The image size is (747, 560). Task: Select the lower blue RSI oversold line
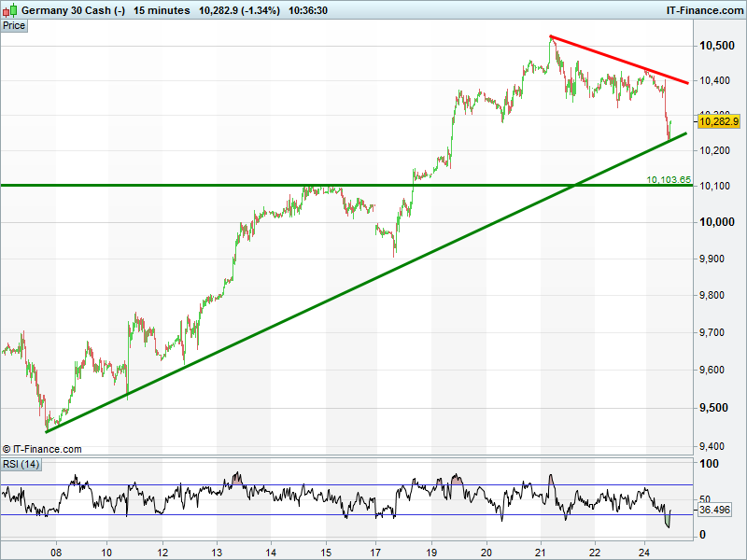[x=346, y=515]
